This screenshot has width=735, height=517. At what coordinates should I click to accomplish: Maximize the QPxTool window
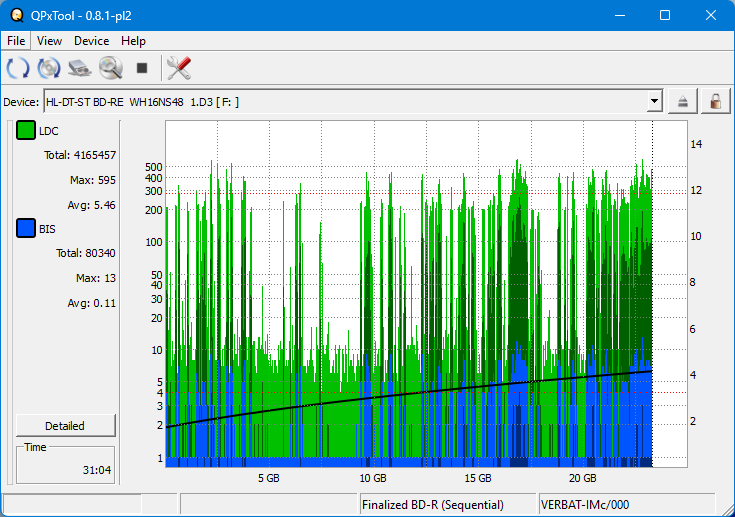tap(665, 15)
